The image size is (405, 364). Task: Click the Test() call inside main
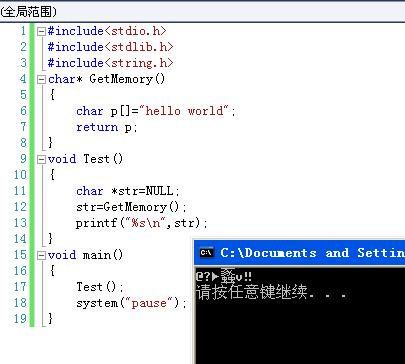pyautogui.click(x=100, y=287)
